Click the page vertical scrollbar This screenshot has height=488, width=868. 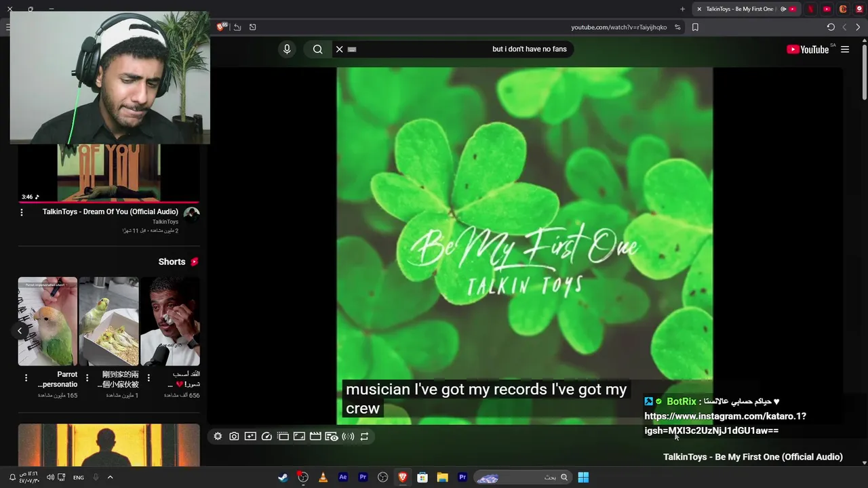(864, 71)
